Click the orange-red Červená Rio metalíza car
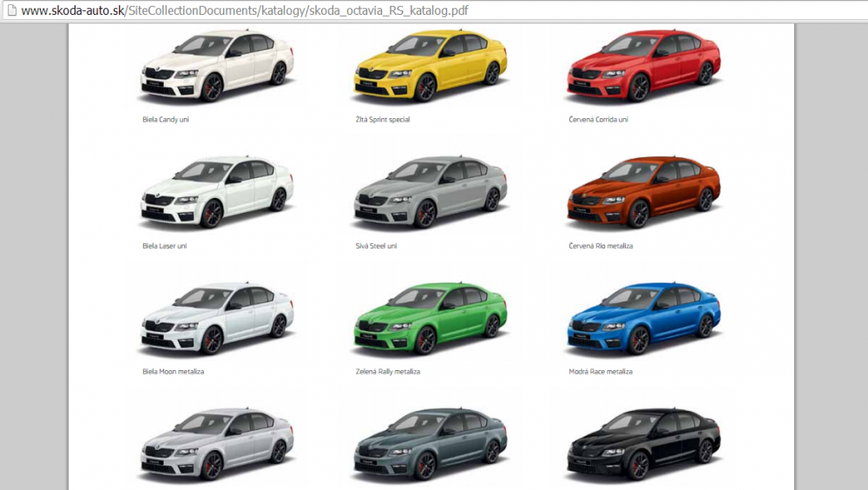Viewport: 868px width, 490px height. (x=644, y=192)
